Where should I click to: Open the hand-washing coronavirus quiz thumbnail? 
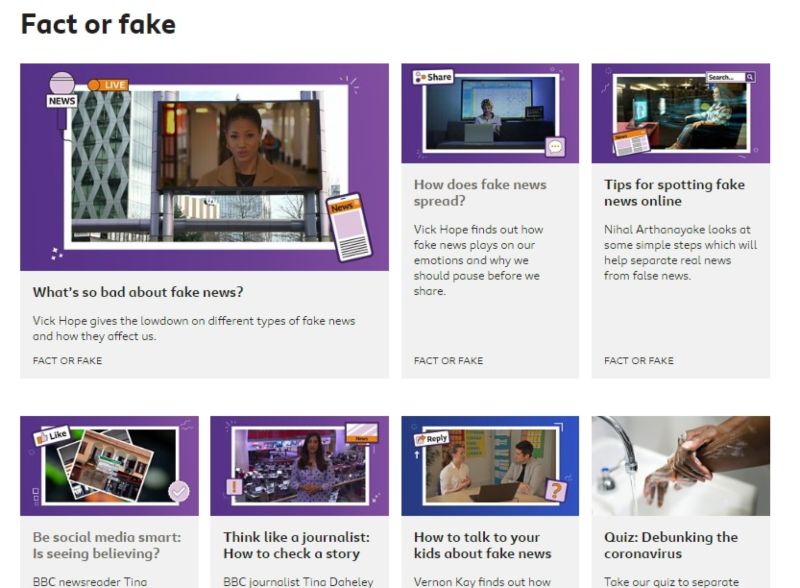(x=681, y=466)
